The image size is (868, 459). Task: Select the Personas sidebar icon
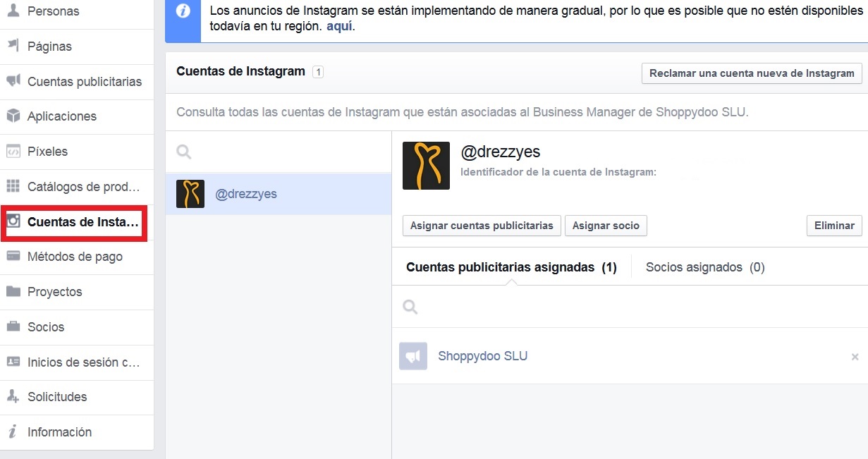[x=12, y=11]
